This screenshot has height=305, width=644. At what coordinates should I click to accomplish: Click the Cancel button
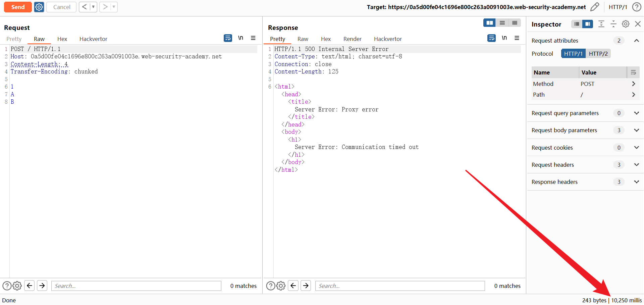click(61, 7)
